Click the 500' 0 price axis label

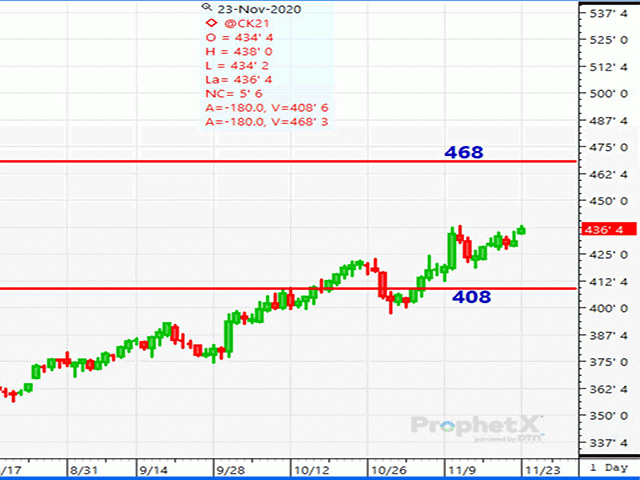pyautogui.click(x=608, y=93)
